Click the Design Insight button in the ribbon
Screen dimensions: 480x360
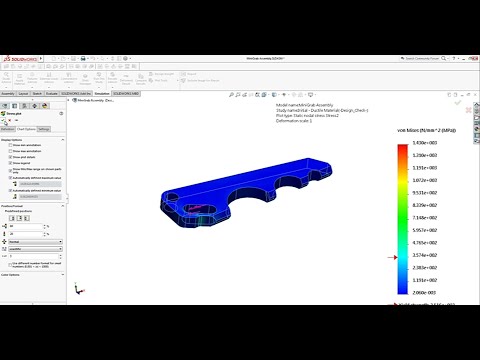click(x=161, y=74)
